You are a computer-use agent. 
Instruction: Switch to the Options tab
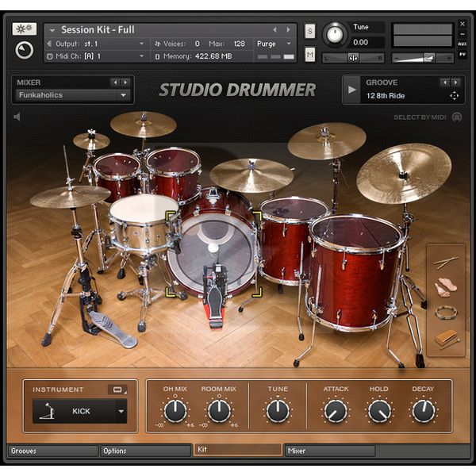pyautogui.click(x=146, y=451)
